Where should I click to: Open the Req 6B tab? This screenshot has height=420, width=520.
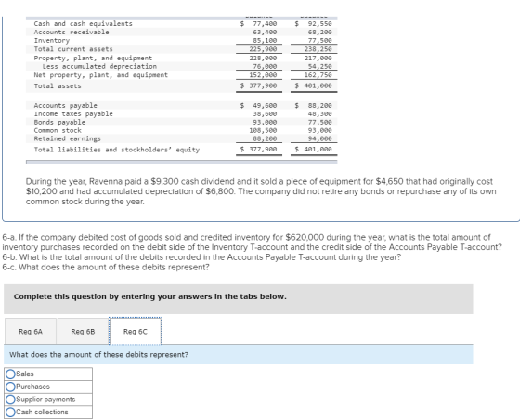(83, 331)
